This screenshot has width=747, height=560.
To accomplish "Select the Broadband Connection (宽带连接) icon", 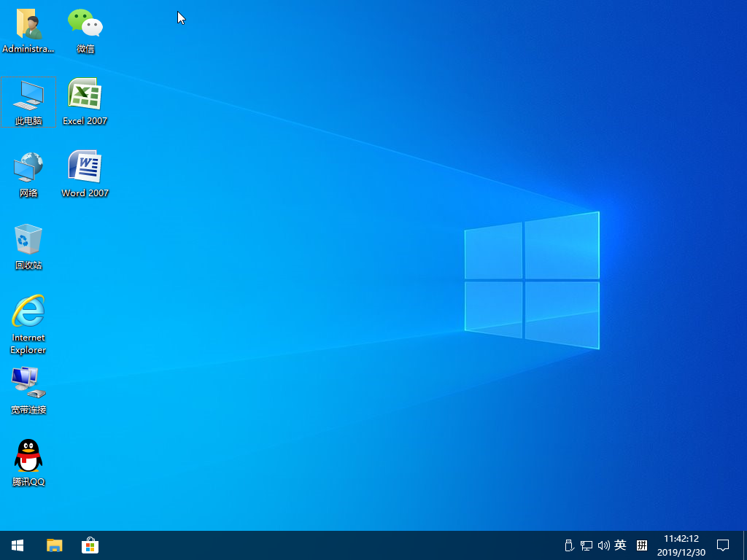I will [28, 391].
